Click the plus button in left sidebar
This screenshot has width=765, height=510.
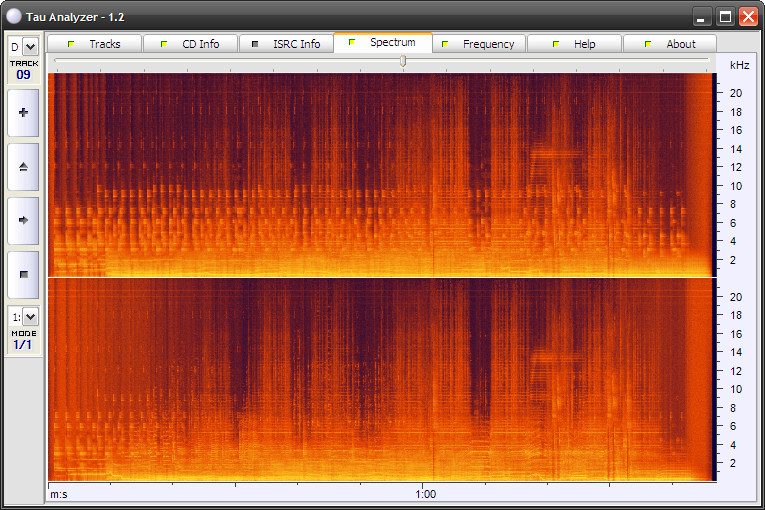pyautogui.click(x=23, y=113)
